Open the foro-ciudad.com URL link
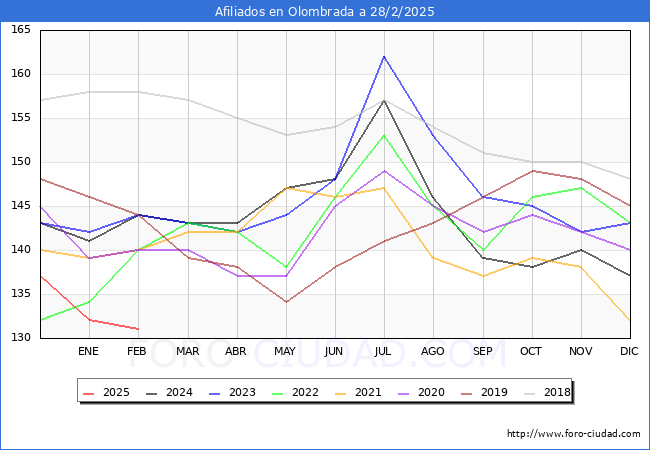 (574, 434)
